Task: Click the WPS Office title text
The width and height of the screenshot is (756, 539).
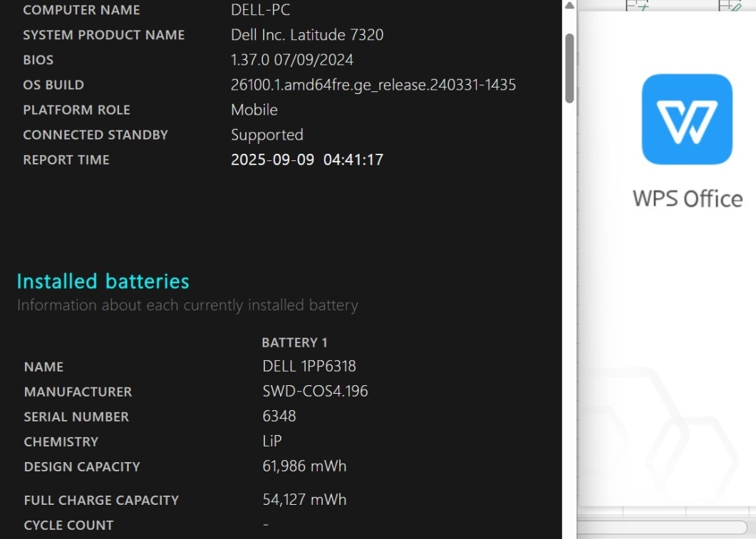Action: [688, 199]
